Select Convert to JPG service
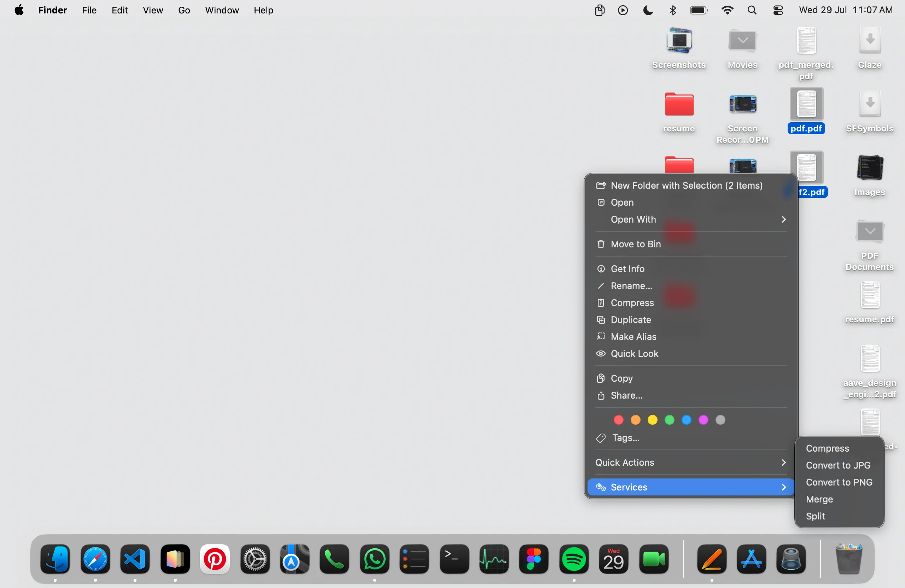The height and width of the screenshot is (588, 905). [x=839, y=466]
